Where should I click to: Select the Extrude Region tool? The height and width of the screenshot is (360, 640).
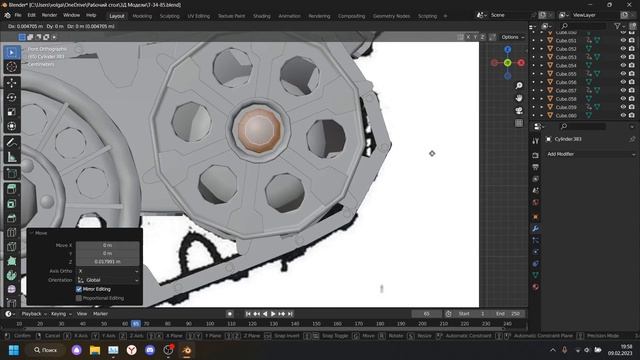pos(11,189)
